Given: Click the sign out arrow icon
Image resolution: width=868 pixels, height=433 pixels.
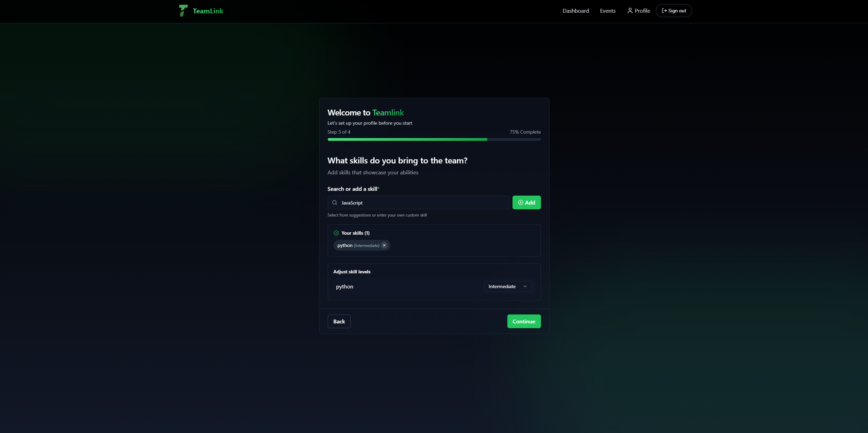Looking at the screenshot, I should (x=664, y=11).
